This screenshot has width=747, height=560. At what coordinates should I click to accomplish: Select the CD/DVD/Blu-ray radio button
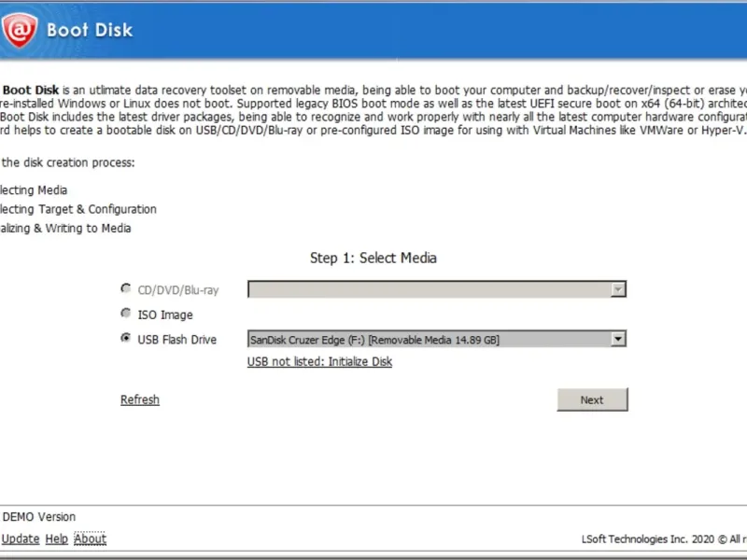pyautogui.click(x=126, y=289)
